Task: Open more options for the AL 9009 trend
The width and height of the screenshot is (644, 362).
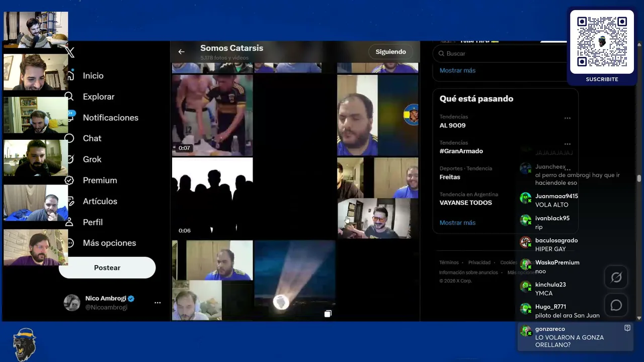Action: click(x=568, y=118)
